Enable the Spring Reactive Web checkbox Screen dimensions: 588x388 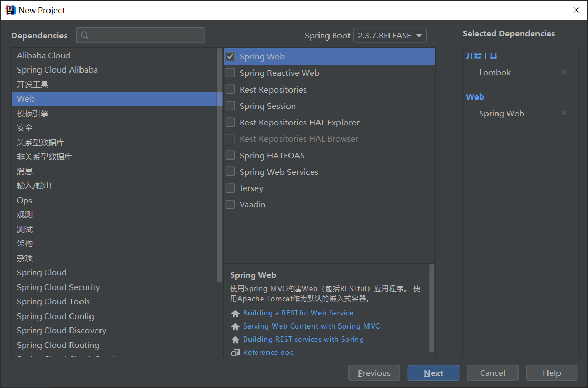231,73
